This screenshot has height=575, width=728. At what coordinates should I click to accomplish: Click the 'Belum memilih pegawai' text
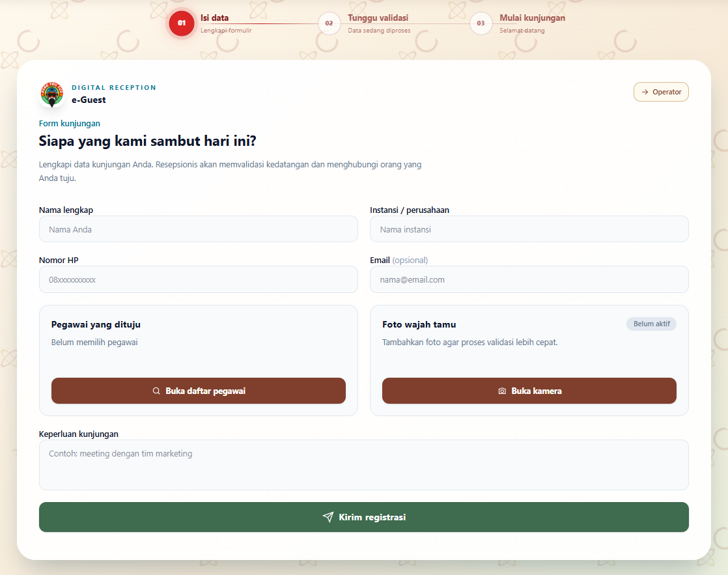pyautogui.click(x=94, y=343)
